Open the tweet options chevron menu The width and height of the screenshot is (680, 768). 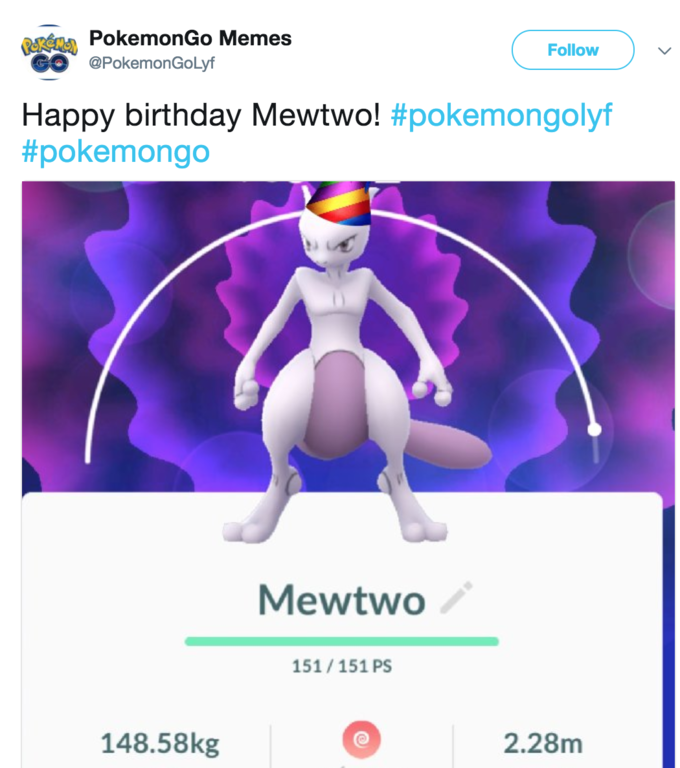pos(664,50)
